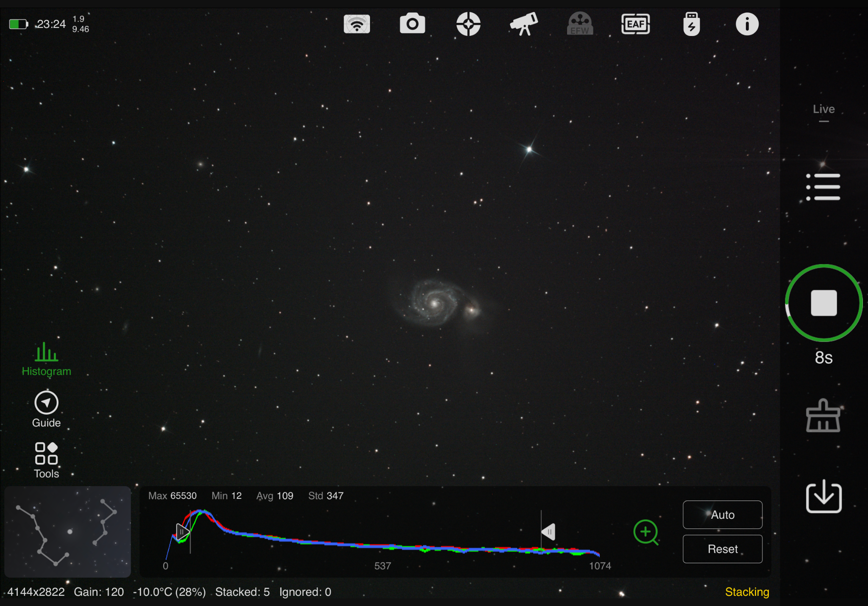
Task: Open the EAF focuser settings
Action: (635, 24)
